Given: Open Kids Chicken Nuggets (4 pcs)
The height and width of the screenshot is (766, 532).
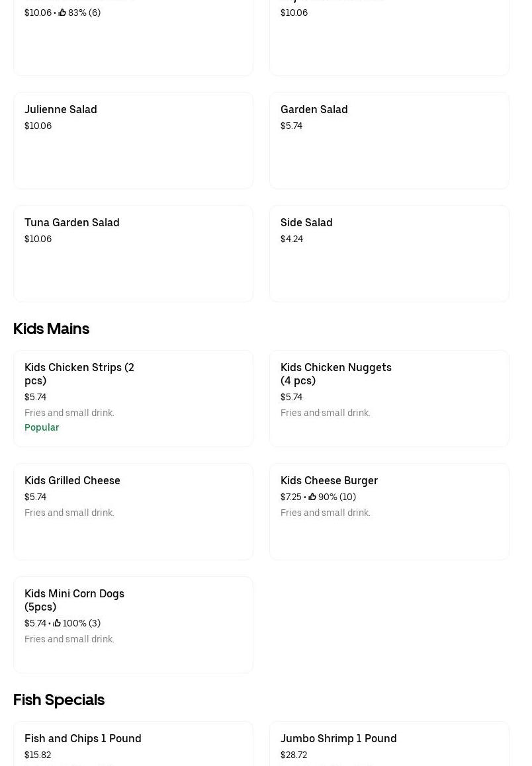Looking at the screenshot, I should [389, 398].
